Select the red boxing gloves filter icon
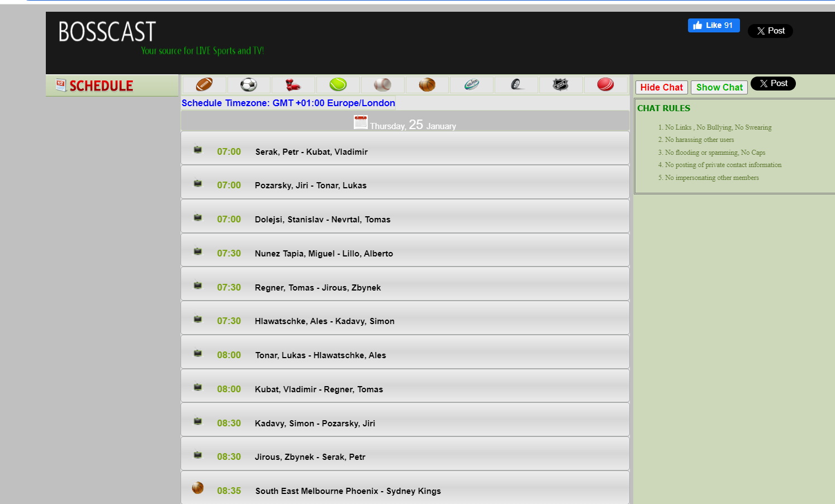The width and height of the screenshot is (835, 504). [x=293, y=85]
